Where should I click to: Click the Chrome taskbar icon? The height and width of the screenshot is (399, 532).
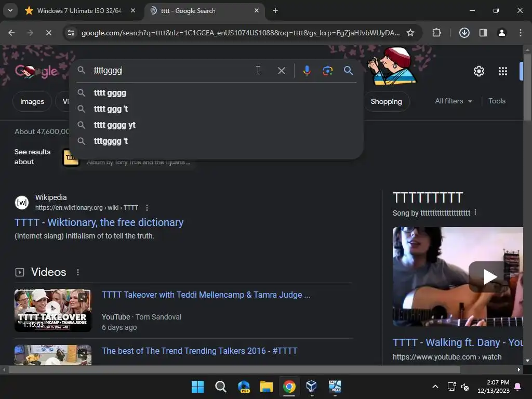289,387
